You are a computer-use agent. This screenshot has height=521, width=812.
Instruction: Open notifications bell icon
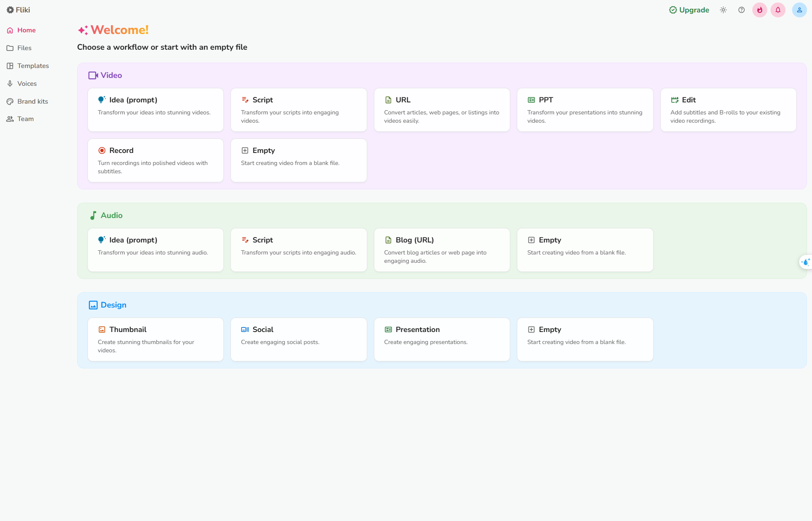[778, 10]
